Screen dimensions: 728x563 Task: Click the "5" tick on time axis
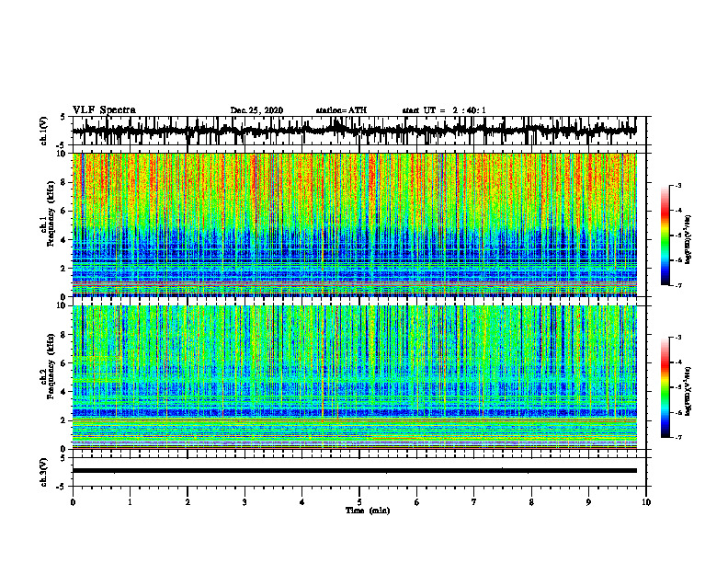click(x=359, y=502)
